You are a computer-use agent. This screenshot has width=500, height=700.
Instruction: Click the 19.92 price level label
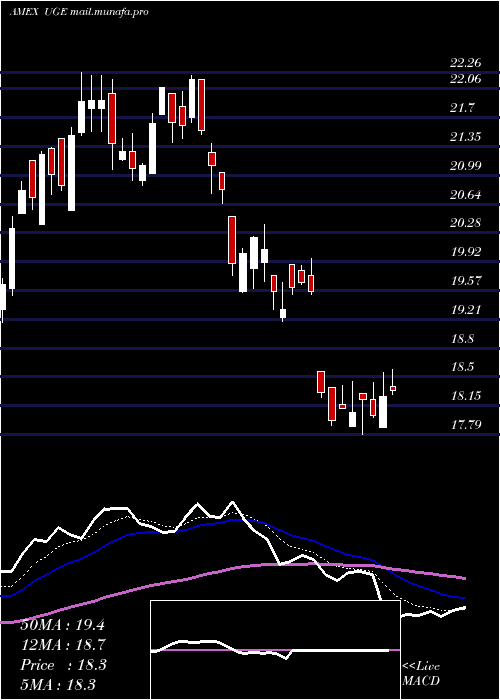[466, 251]
